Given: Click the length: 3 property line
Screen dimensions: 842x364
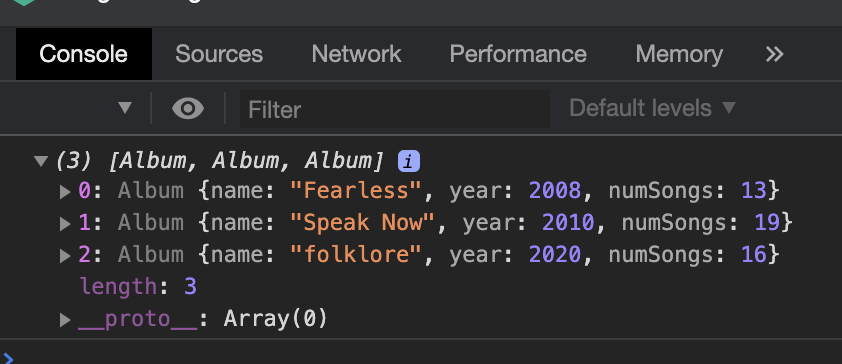Looking at the screenshot, I should [138, 287].
